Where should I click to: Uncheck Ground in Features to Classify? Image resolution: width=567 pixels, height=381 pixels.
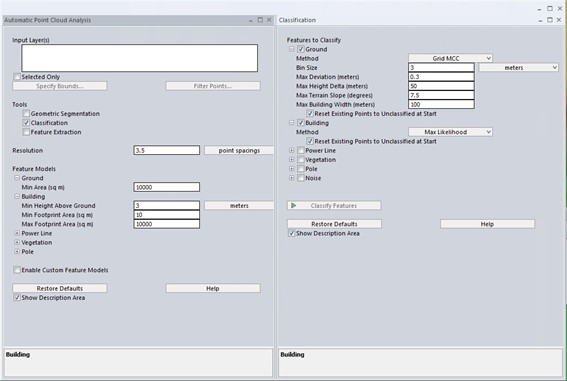coord(300,49)
